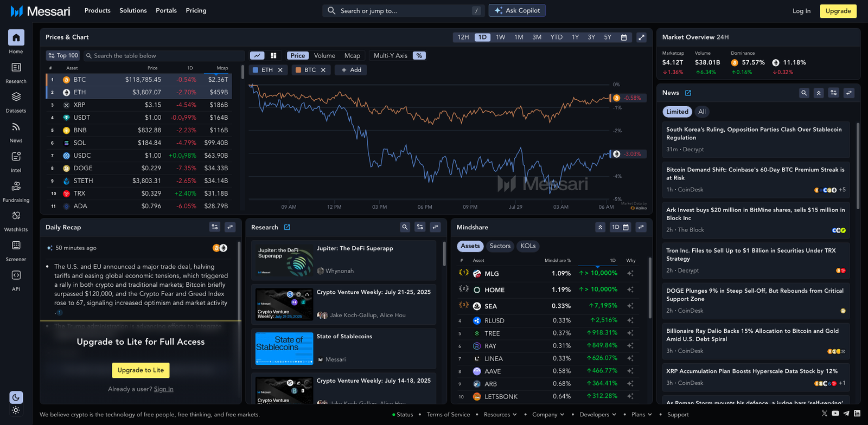This screenshot has height=425, width=868.
Task: Open News panel filter settings icon
Action: [x=834, y=93]
